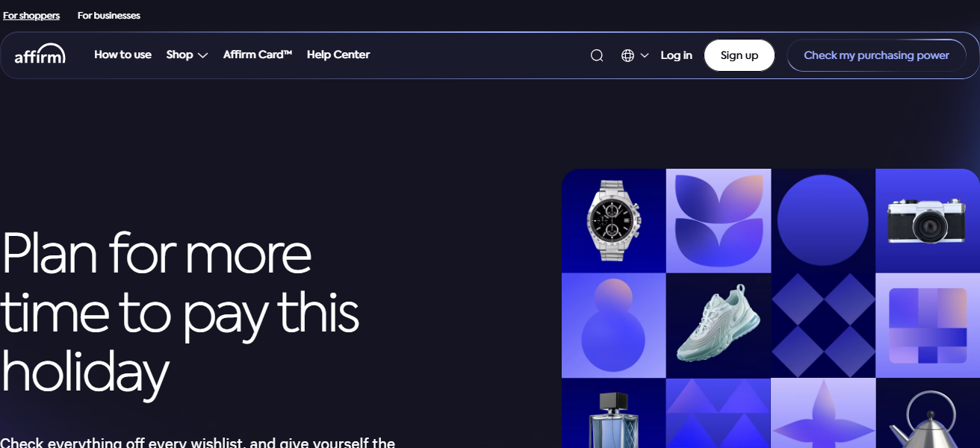Open the How to use page

(x=122, y=55)
